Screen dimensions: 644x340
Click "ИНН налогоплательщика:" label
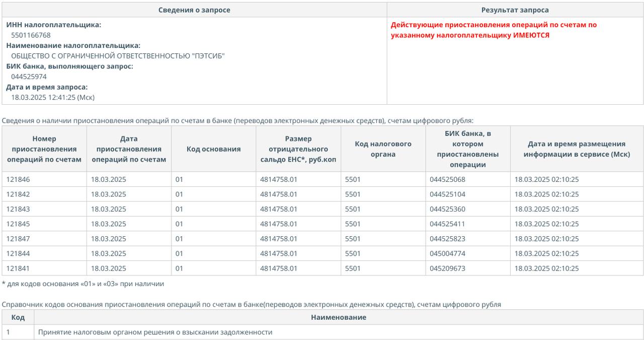tap(54, 25)
